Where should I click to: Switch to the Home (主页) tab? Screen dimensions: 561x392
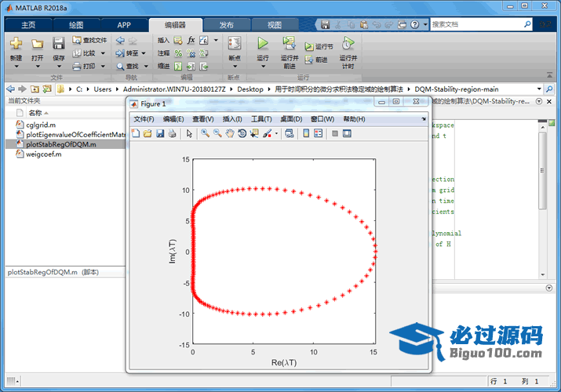tap(28, 25)
